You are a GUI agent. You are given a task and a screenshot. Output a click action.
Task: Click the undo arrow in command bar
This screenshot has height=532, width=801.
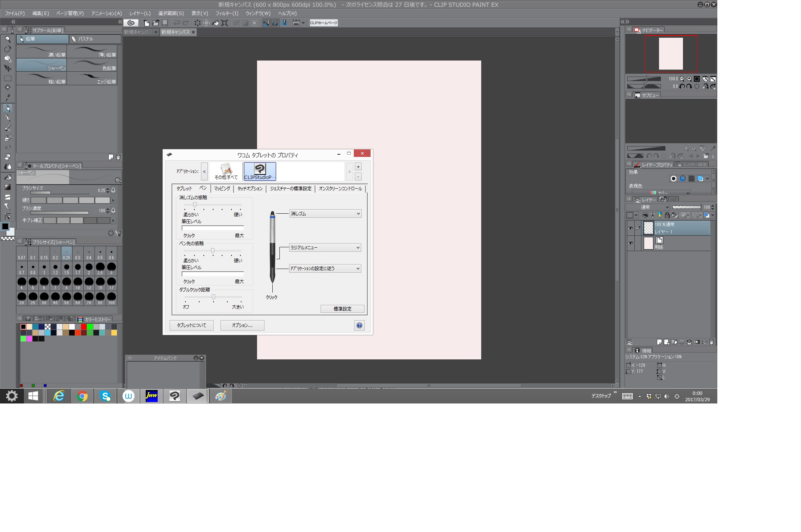coord(177,23)
